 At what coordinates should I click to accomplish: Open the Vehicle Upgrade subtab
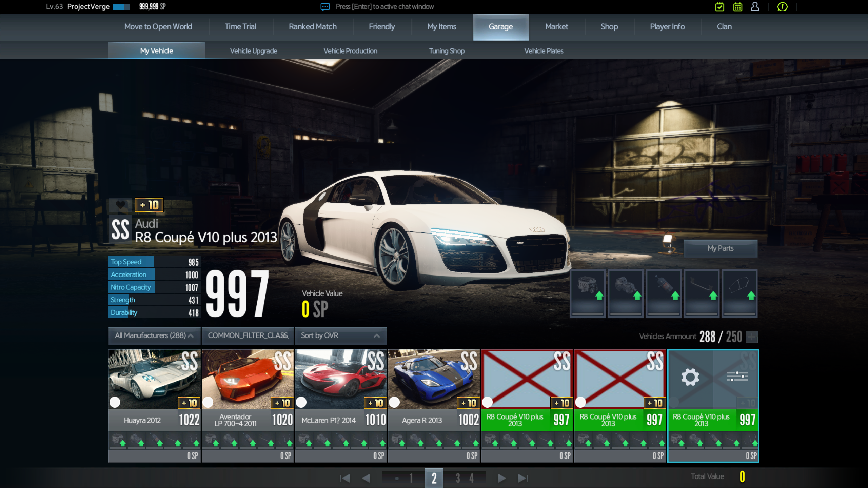tap(254, 51)
